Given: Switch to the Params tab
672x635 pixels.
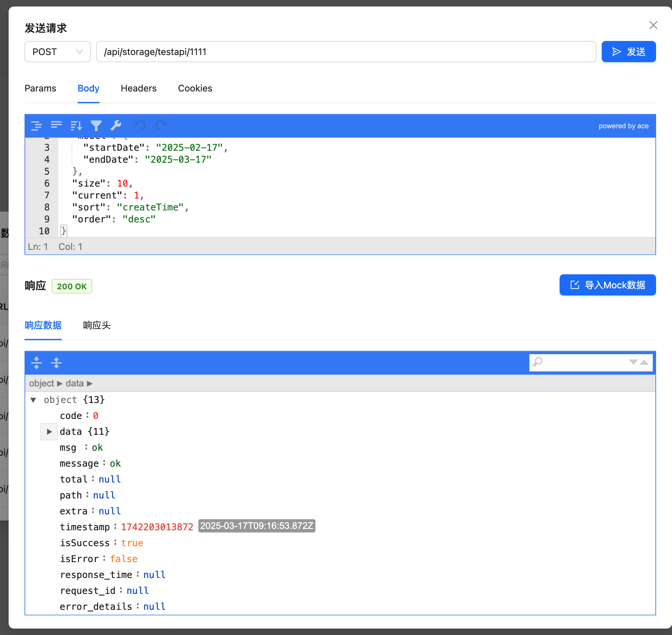Looking at the screenshot, I should pos(40,88).
